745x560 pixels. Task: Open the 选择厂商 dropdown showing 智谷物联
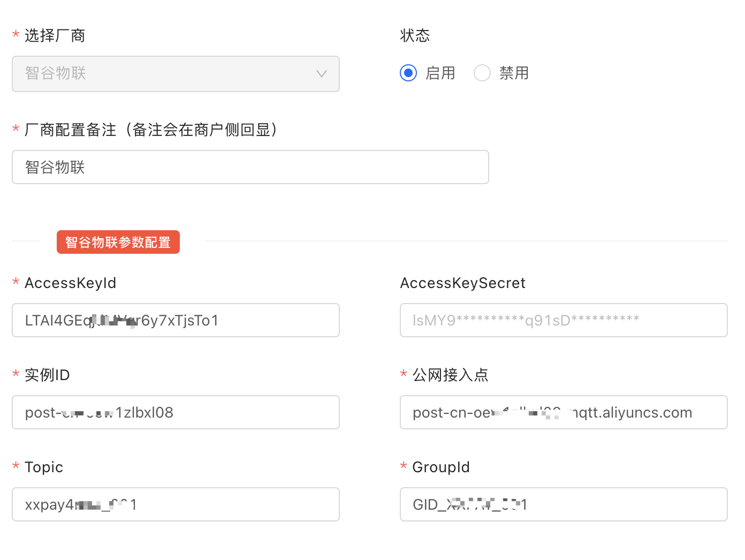pos(176,74)
